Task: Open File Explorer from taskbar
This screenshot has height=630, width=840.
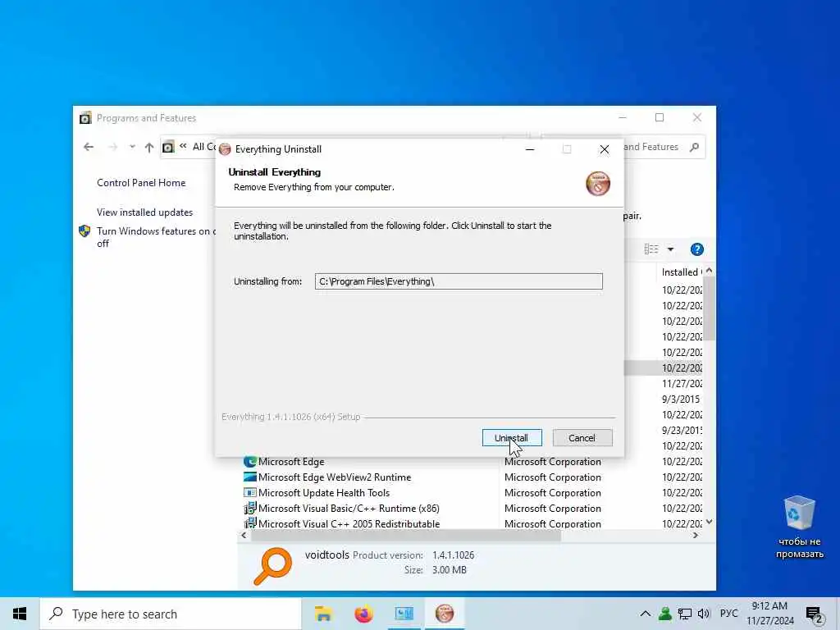Action: 323,614
